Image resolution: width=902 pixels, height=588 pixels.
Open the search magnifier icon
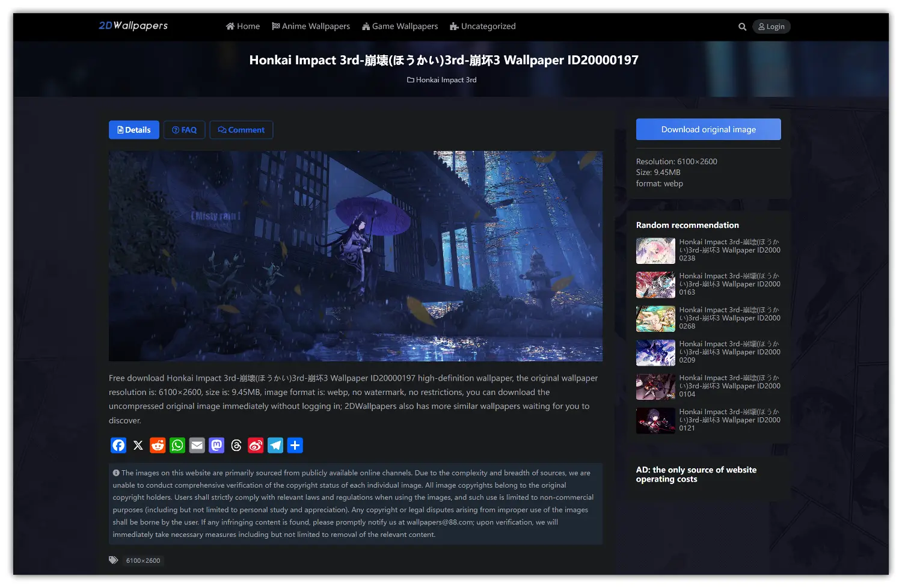click(x=743, y=26)
